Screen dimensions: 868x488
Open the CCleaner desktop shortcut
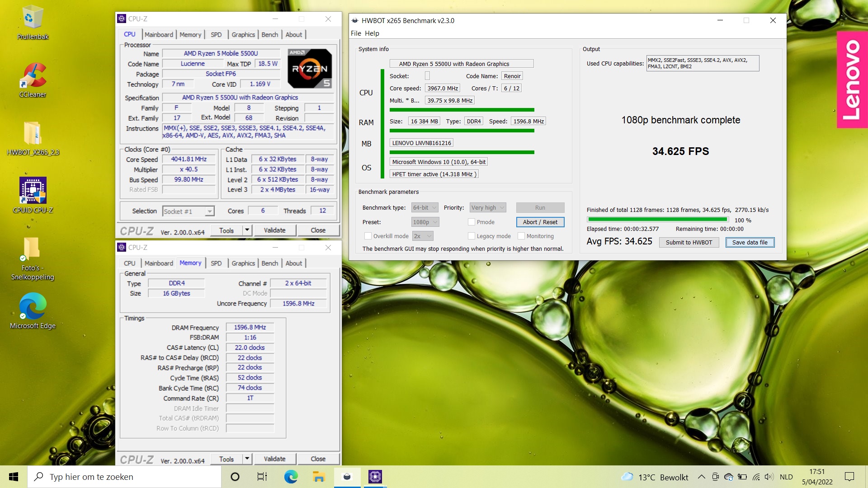(33, 80)
